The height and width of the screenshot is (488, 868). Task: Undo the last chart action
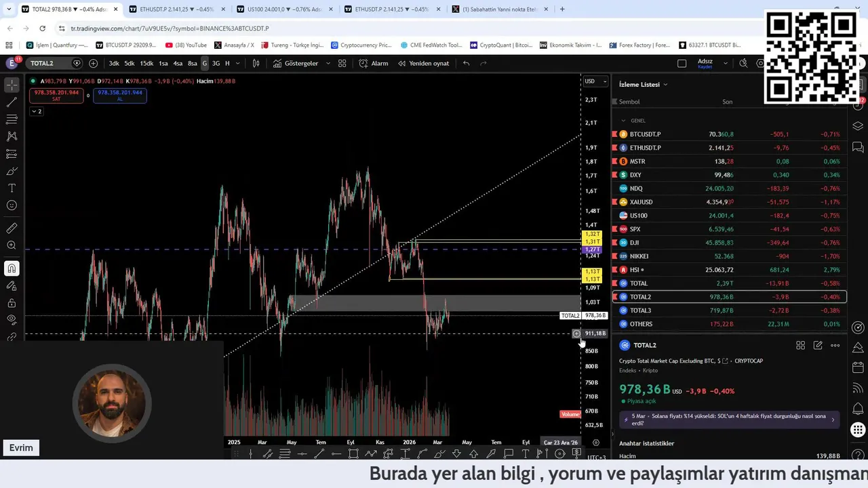click(x=466, y=63)
